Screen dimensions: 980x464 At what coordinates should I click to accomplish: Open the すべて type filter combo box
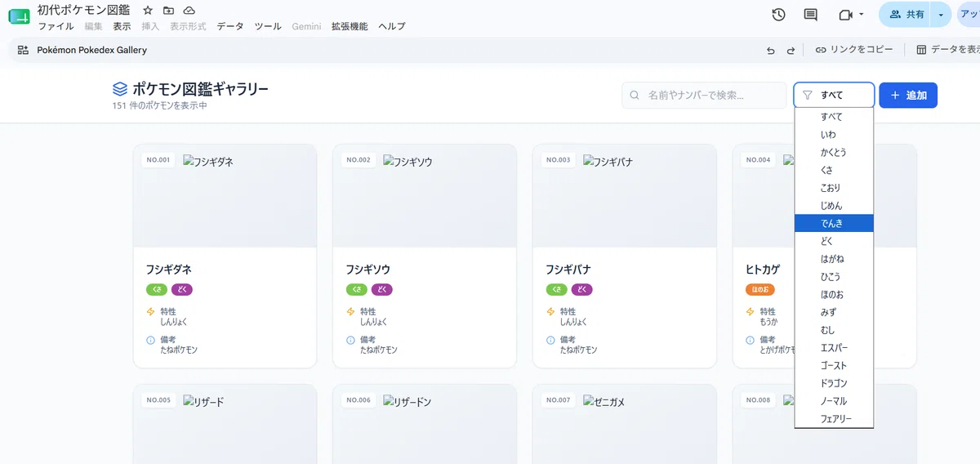[834, 96]
